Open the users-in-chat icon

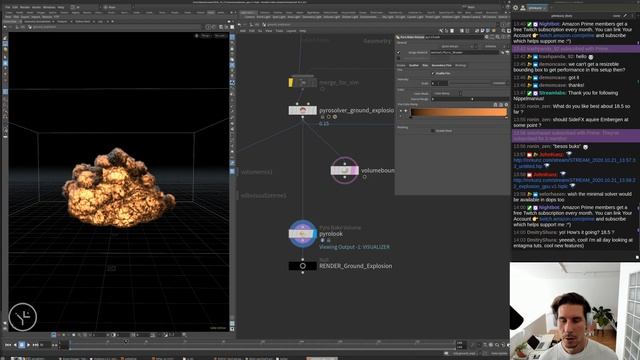pyautogui.click(x=522, y=8)
